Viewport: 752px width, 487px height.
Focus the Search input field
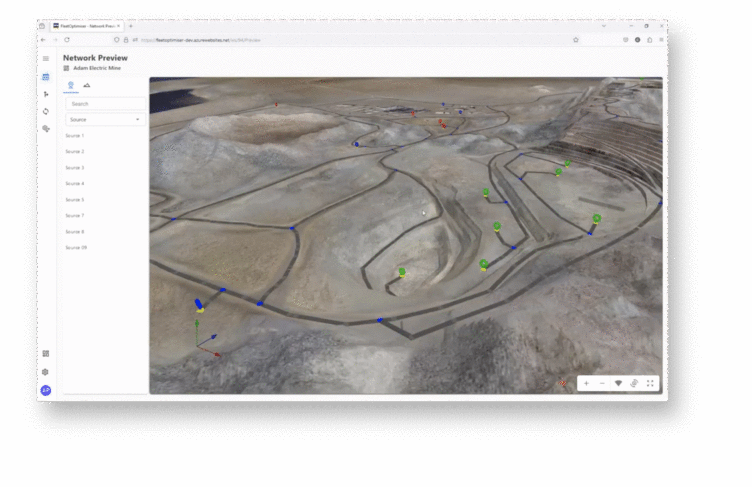(x=105, y=104)
